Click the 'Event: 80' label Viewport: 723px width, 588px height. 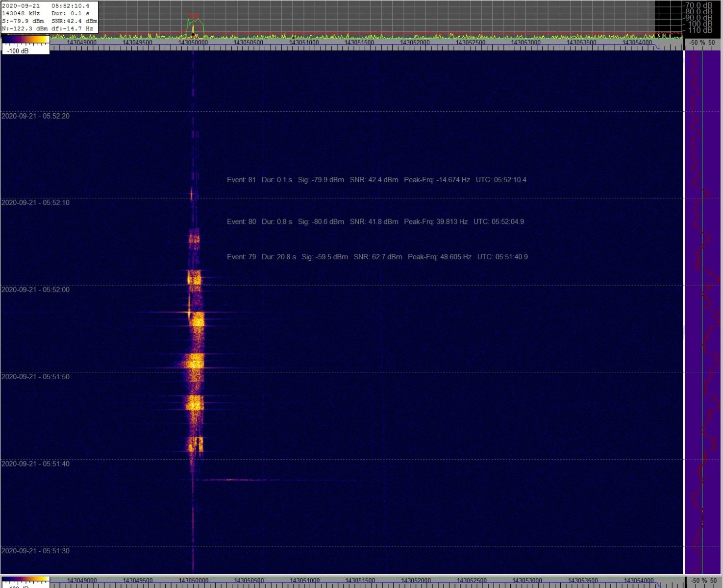click(x=241, y=221)
